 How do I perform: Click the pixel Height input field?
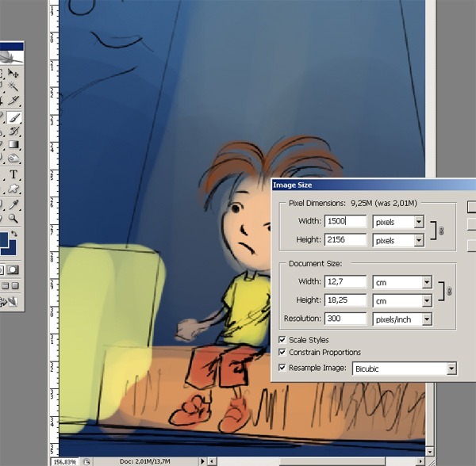point(345,240)
